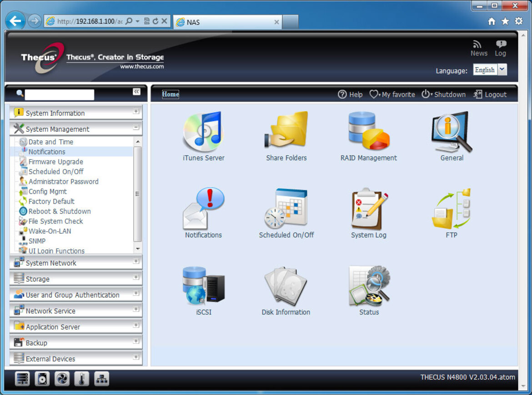Expand the System Network section
The width and height of the screenshot is (532, 395).
pyautogui.click(x=136, y=261)
